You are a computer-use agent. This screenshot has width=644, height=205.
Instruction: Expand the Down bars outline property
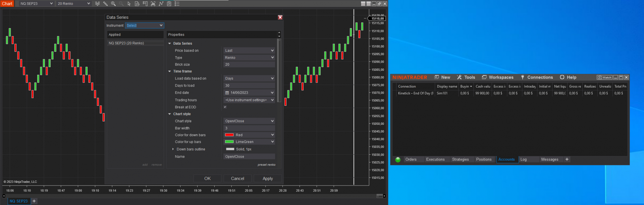tap(173, 149)
